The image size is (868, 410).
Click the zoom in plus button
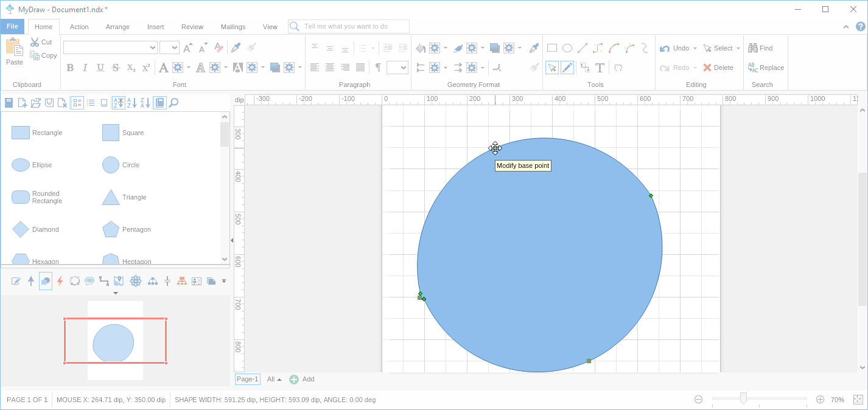click(820, 400)
